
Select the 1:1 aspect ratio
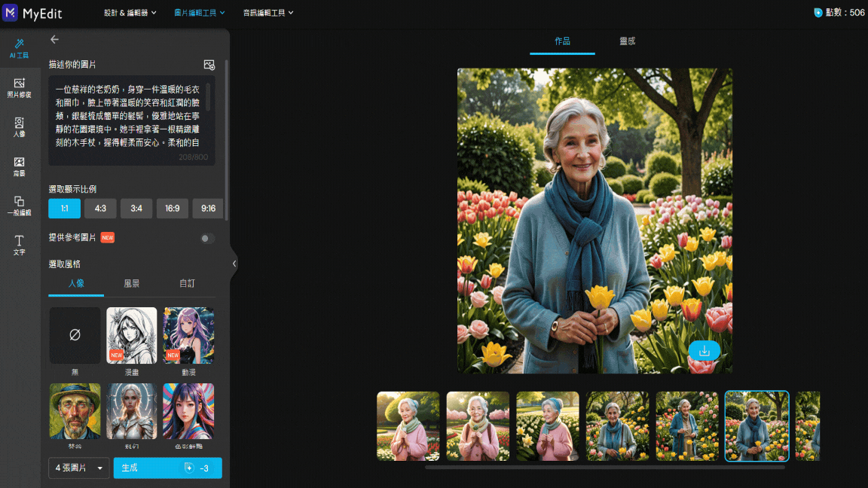click(64, 209)
